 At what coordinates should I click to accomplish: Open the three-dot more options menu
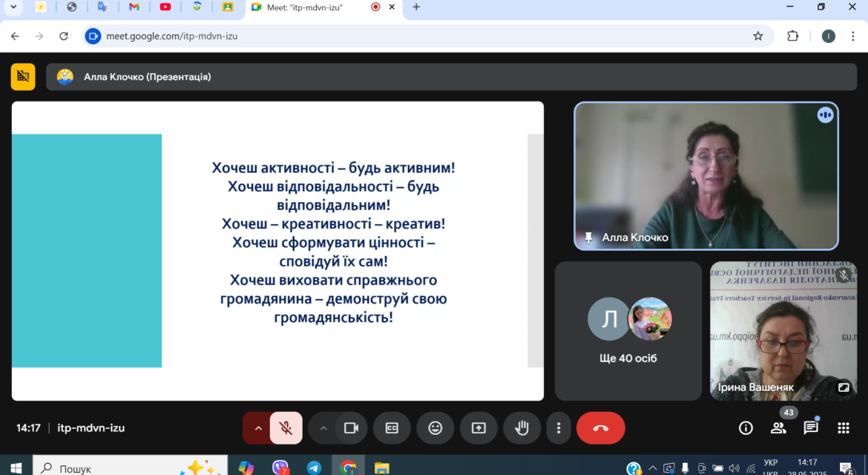559,428
